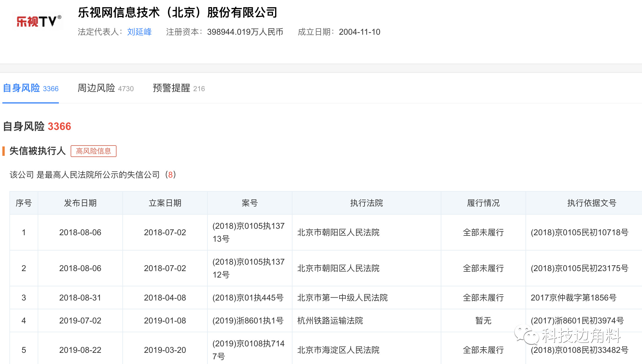Click registered capital 398944.019万人民币
Image resolution: width=642 pixels, height=364 pixels.
point(245,32)
